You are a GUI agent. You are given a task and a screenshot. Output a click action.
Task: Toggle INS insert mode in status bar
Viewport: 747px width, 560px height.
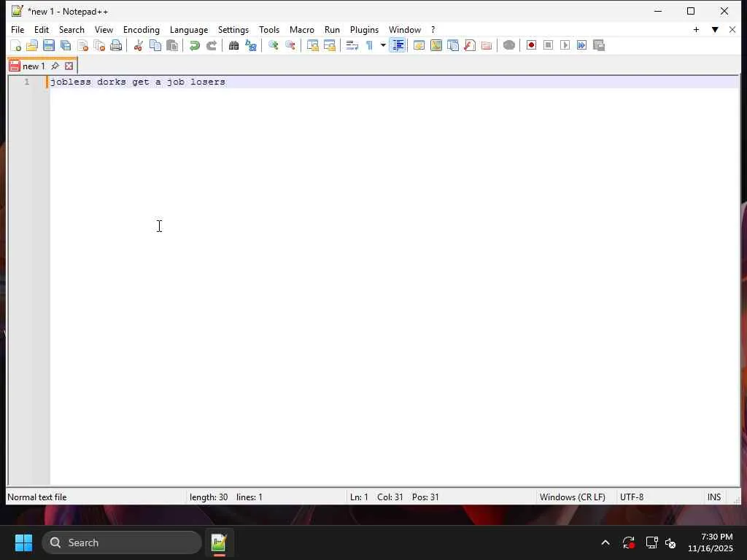713,497
